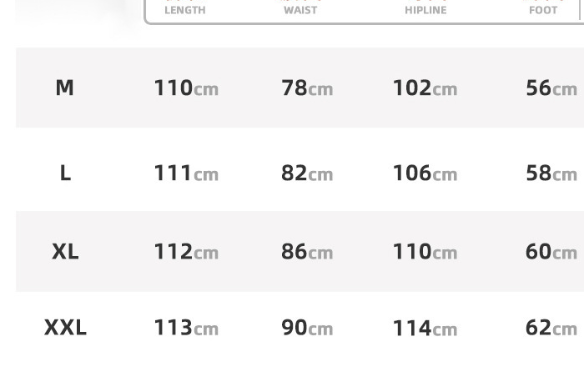Viewport: 584px width, 392px height.
Task: Click the 86cm waist value
Action: pos(307,251)
